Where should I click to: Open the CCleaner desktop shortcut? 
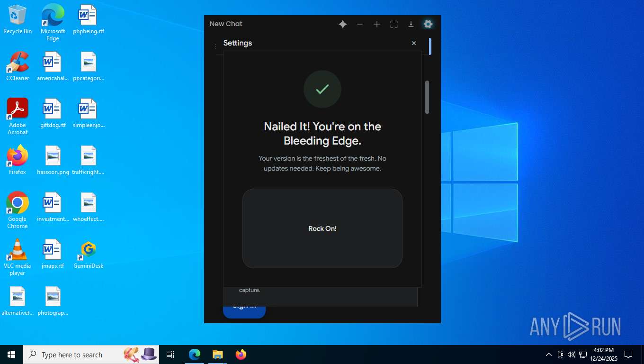[x=18, y=66]
